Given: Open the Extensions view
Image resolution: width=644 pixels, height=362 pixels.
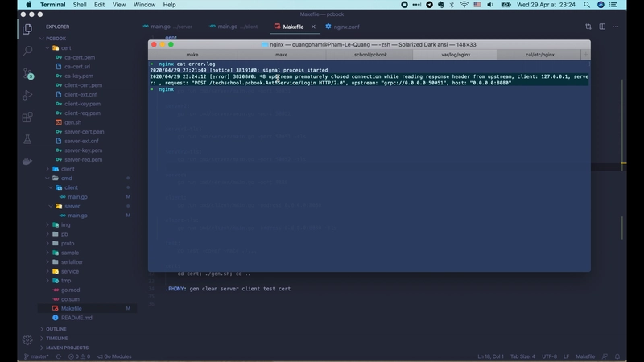Looking at the screenshot, I should [27, 117].
